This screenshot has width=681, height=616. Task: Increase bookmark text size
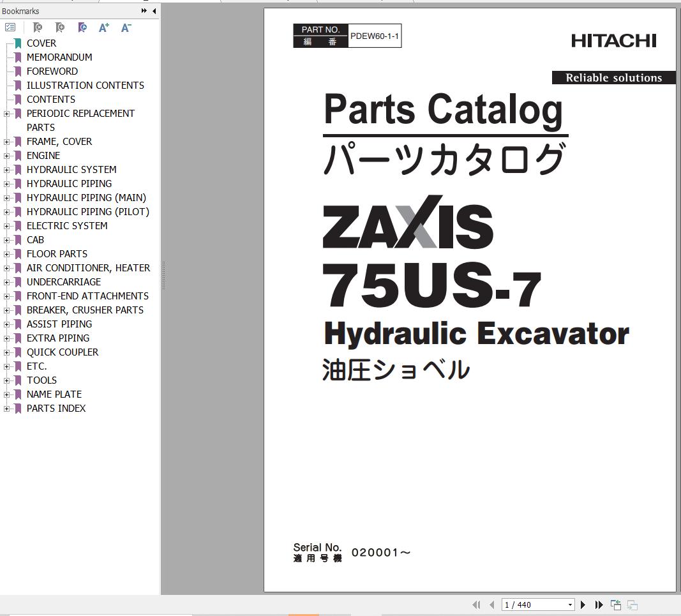104,28
